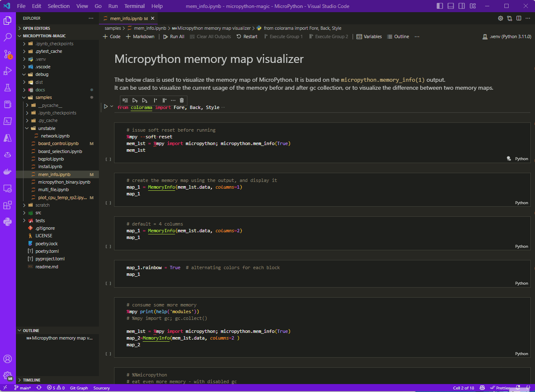The image size is (535, 392).
Task: Open notebook settings gear in editor title
Action: tap(500, 18)
